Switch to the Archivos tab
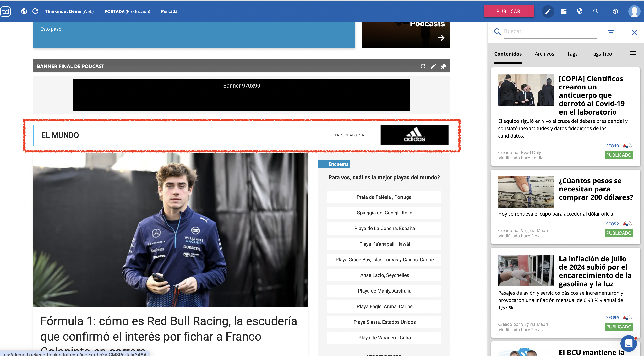This screenshot has width=644, height=356. tap(544, 54)
